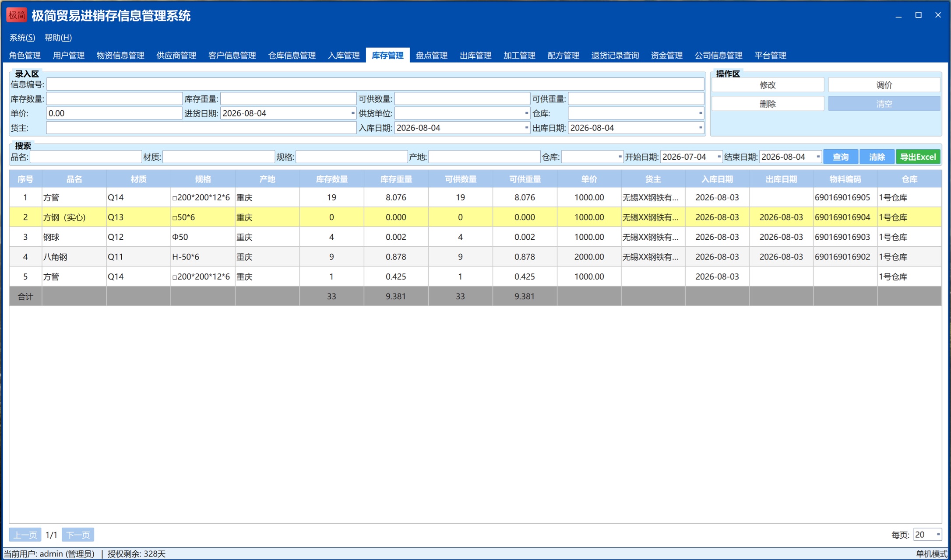Sort by the 库存数量 column header

[x=331, y=179]
